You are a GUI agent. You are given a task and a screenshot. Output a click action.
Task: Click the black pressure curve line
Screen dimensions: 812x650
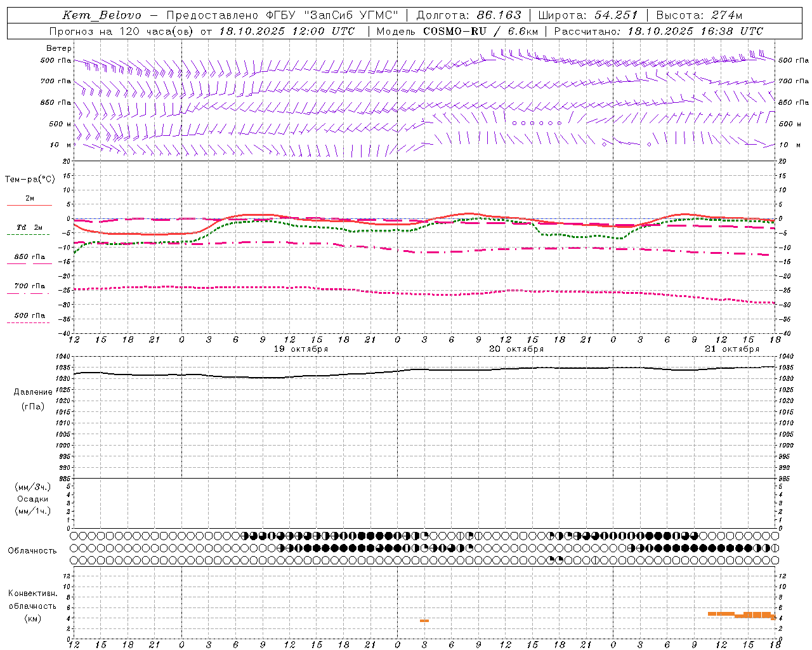pyautogui.click(x=424, y=369)
